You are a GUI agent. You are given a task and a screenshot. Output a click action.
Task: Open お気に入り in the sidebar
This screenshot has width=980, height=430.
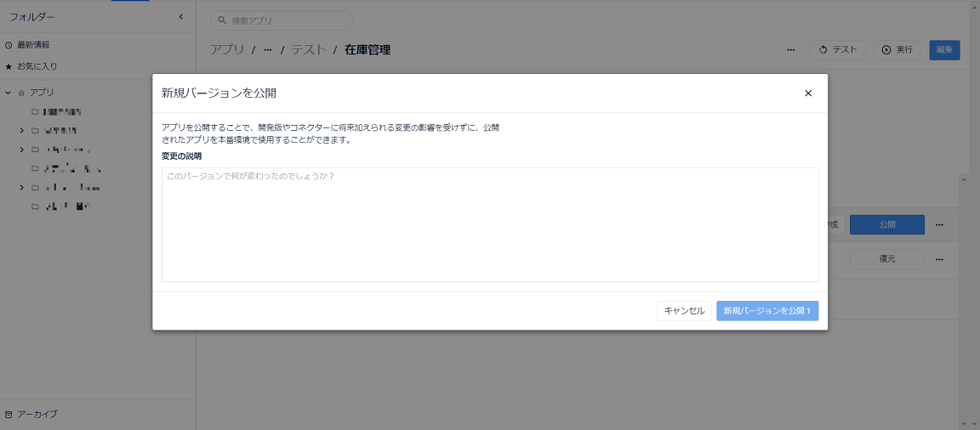pos(37,66)
